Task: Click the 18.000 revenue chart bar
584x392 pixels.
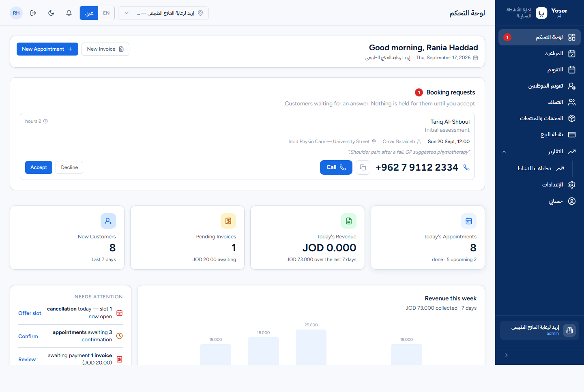Action: [x=263, y=351]
